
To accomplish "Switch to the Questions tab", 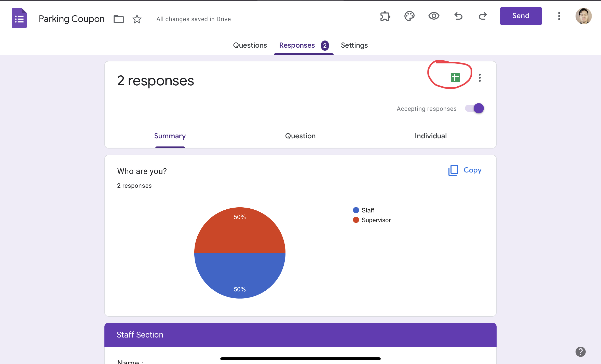I will [x=250, y=45].
